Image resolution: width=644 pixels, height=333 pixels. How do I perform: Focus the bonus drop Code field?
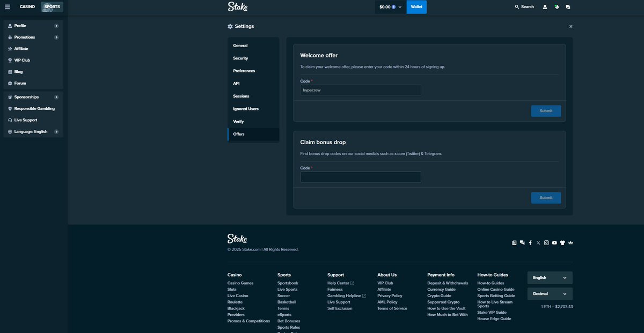(x=361, y=177)
